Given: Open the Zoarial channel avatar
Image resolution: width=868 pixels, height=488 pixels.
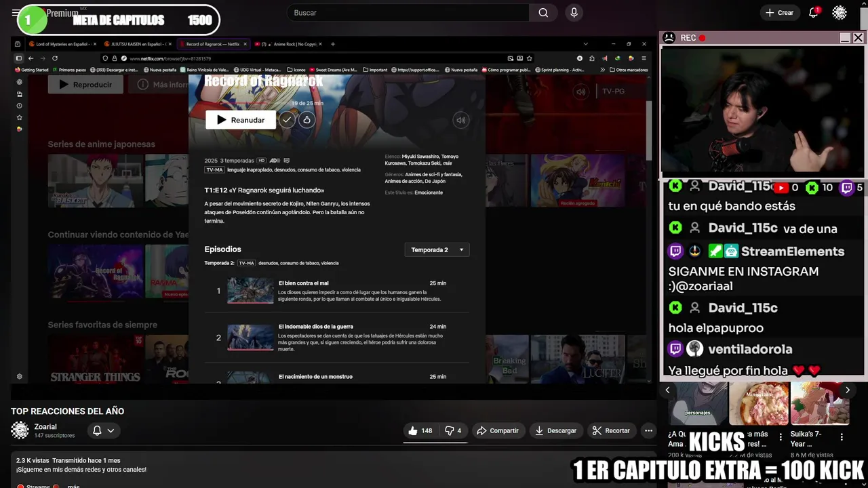Looking at the screenshot, I should pyautogui.click(x=20, y=430).
